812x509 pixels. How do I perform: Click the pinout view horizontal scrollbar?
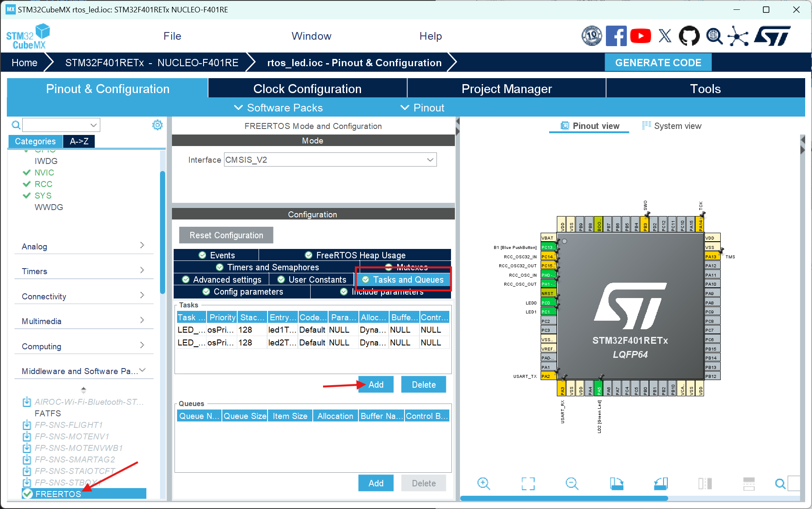pos(564,498)
